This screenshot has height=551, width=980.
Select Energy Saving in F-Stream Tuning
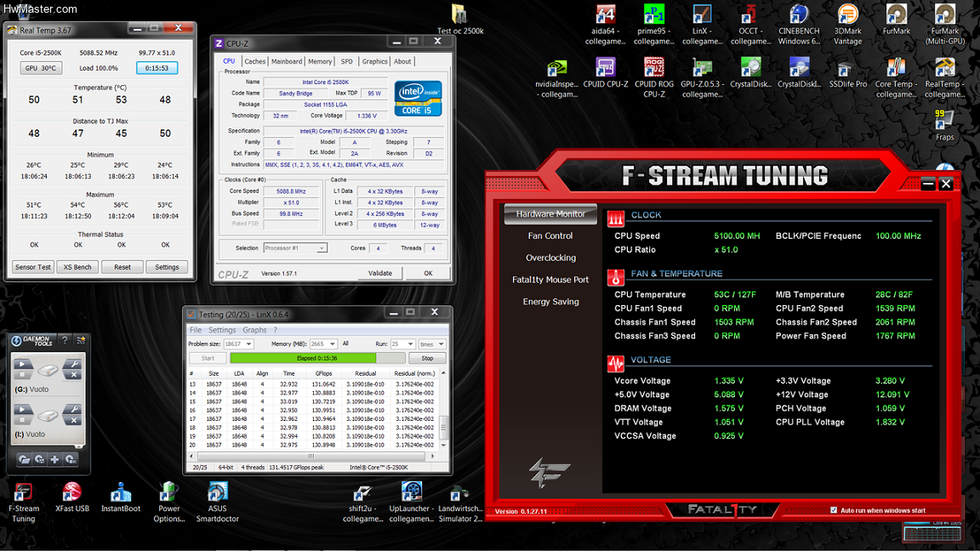coord(550,301)
